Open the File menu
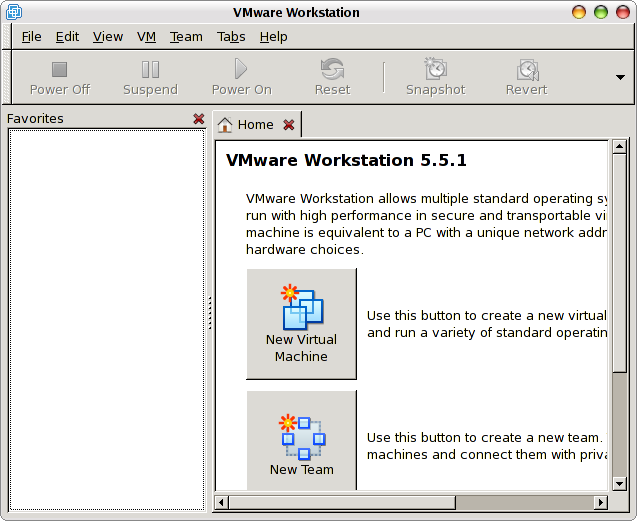Viewport: 637px width, 521px height. coord(31,37)
